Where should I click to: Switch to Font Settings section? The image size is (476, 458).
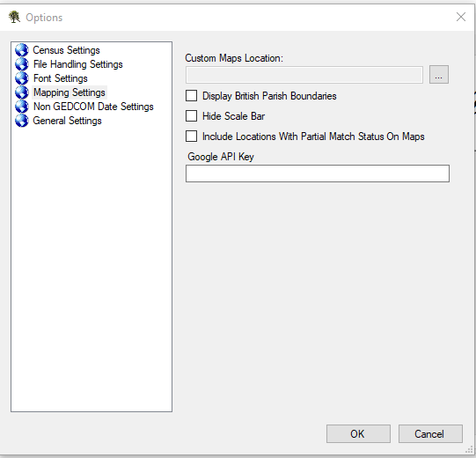61,78
